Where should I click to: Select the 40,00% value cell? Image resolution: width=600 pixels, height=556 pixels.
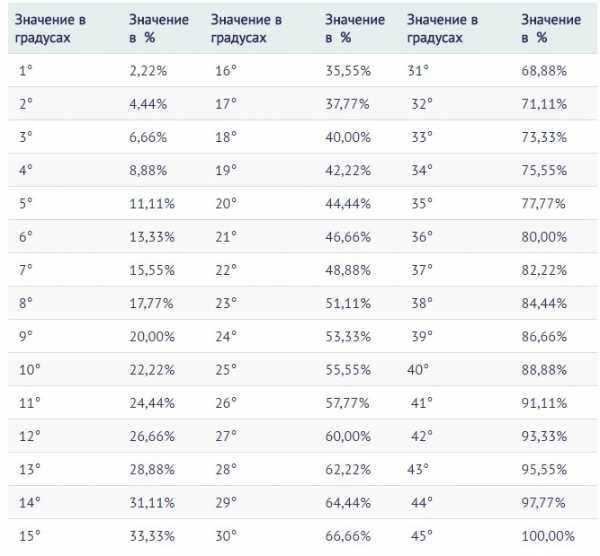click(348, 137)
